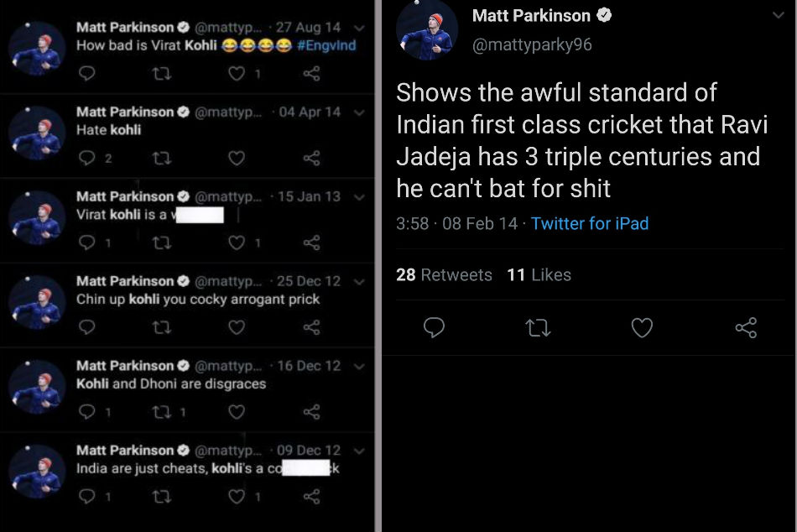Like the main Ravi Jadeja tweet
The width and height of the screenshot is (797, 532).
(642, 328)
